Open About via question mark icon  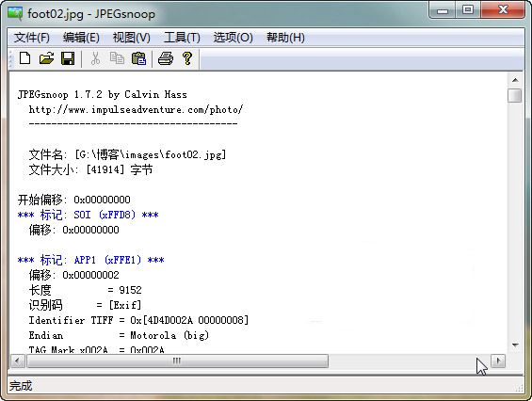pos(187,58)
